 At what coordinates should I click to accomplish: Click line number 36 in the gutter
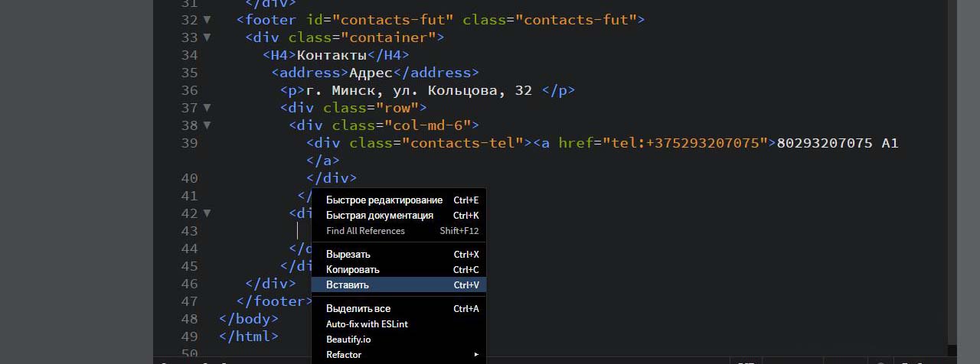188,90
